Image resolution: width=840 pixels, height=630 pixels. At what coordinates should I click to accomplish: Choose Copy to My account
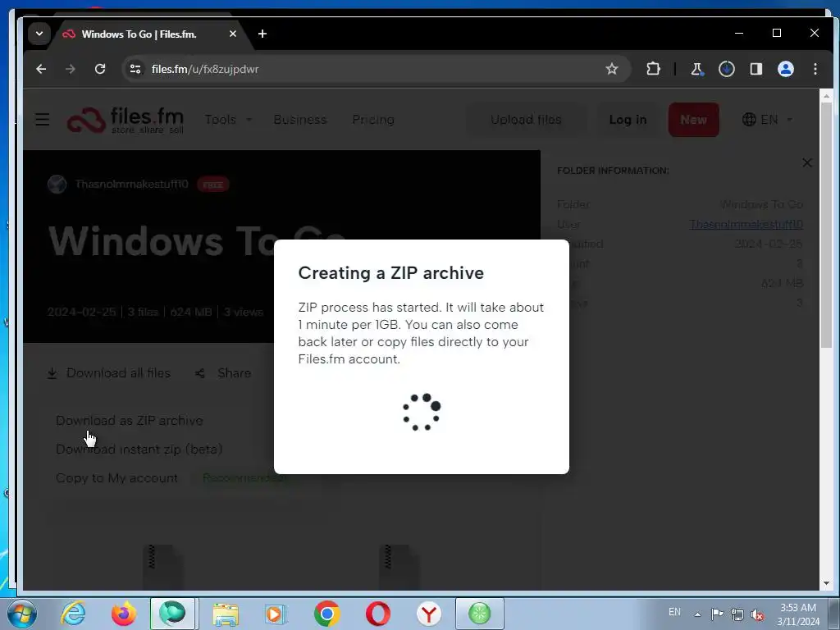[116, 478]
